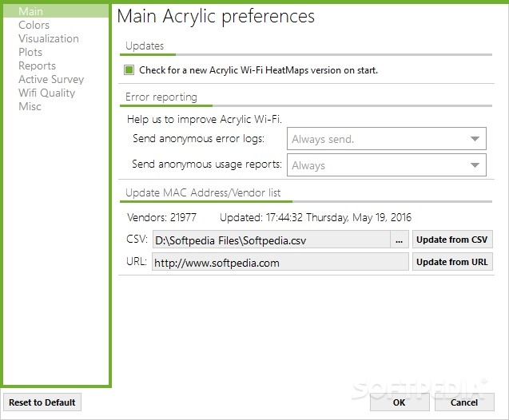Click the arrow of the Always send combo box
The width and height of the screenshot is (509, 420).
pos(475,139)
